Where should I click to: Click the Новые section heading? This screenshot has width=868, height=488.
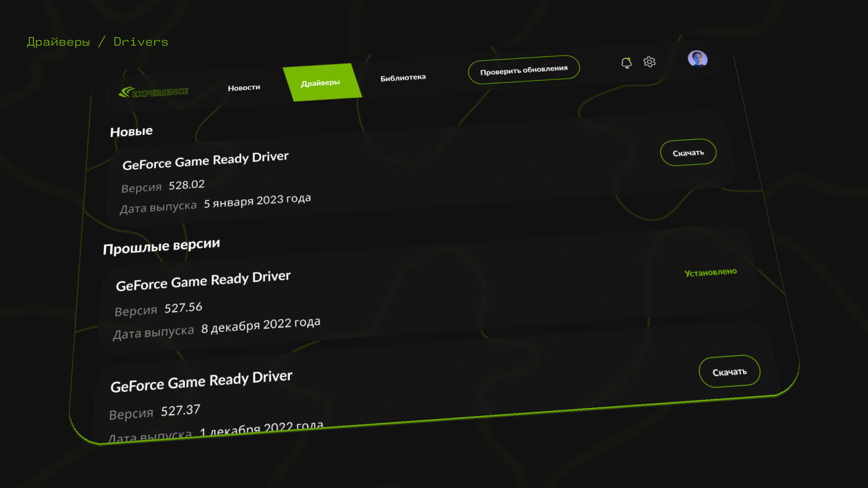tap(131, 131)
